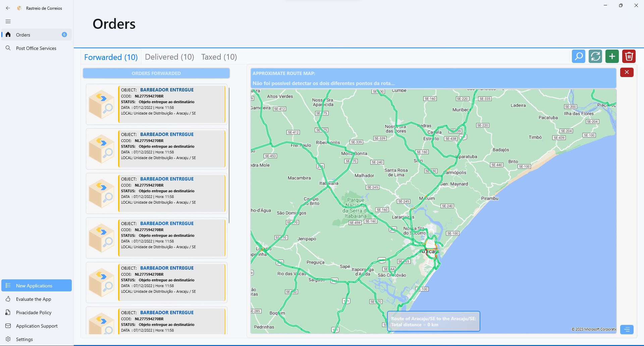Click the blue search magnifier button
The width and height of the screenshot is (644, 346).
[x=578, y=56]
